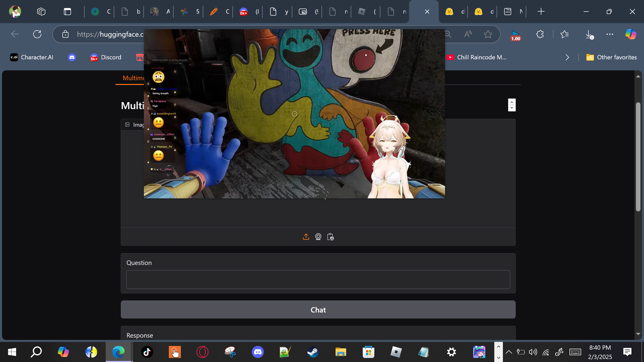Open Wi-Fi network settings in system tray
Screen dimensions: 644x362
pyautogui.click(x=546, y=352)
